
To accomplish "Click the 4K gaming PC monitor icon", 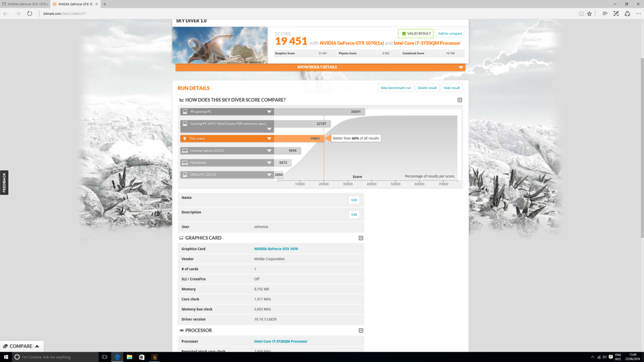I will pos(185,112).
